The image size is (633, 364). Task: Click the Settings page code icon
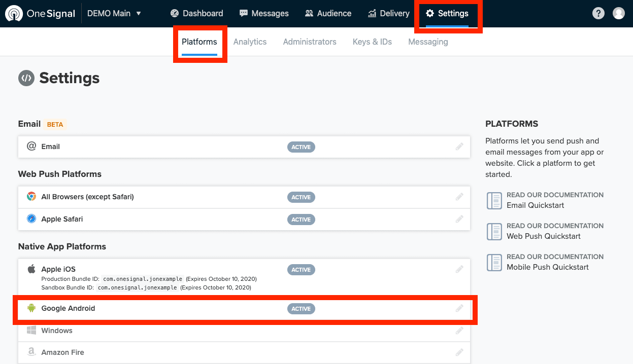[26, 78]
